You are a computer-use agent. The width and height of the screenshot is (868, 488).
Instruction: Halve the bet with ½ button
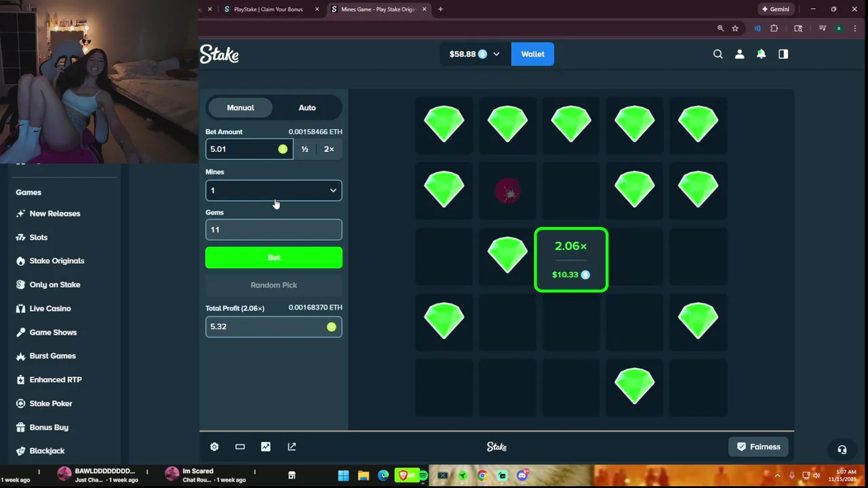click(x=304, y=149)
